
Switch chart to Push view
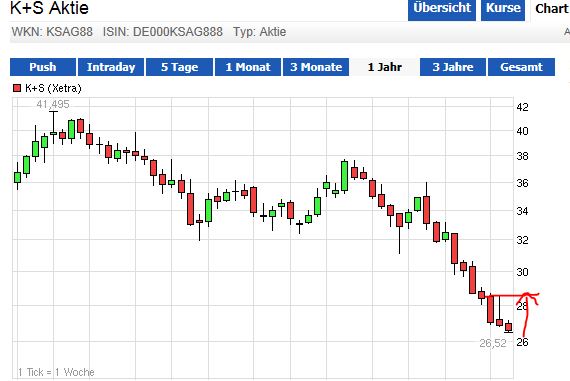(43, 67)
